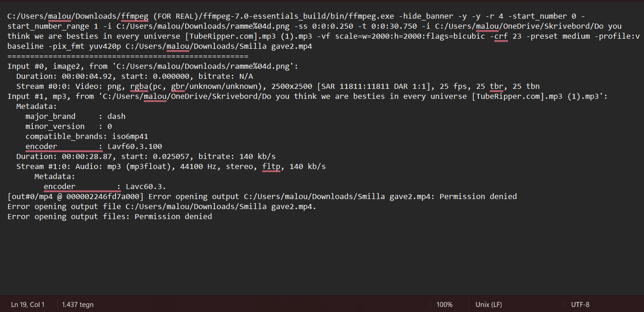The width and height of the screenshot is (644, 312).
Task: Click the Unix (LF) line ending indicator
Action: click(x=488, y=304)
